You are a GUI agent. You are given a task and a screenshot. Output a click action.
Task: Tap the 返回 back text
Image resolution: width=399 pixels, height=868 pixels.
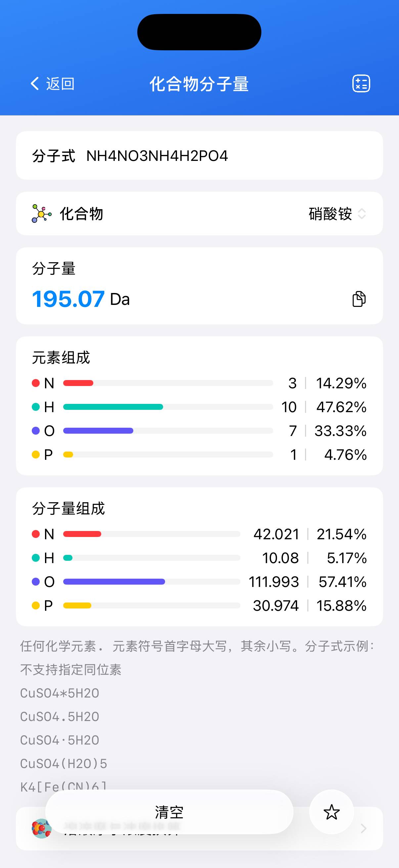(x=60, y=83)
